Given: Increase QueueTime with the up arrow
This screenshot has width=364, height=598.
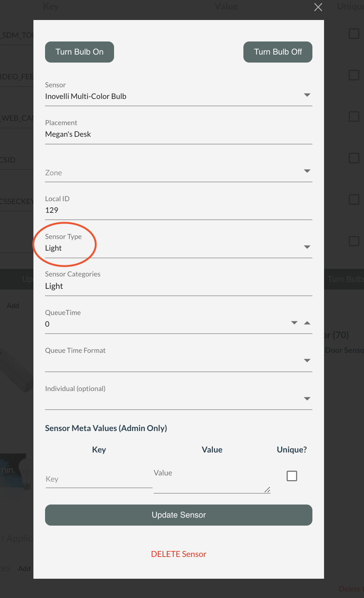Looking at the screenshot, I should click(x=307, y=323).
